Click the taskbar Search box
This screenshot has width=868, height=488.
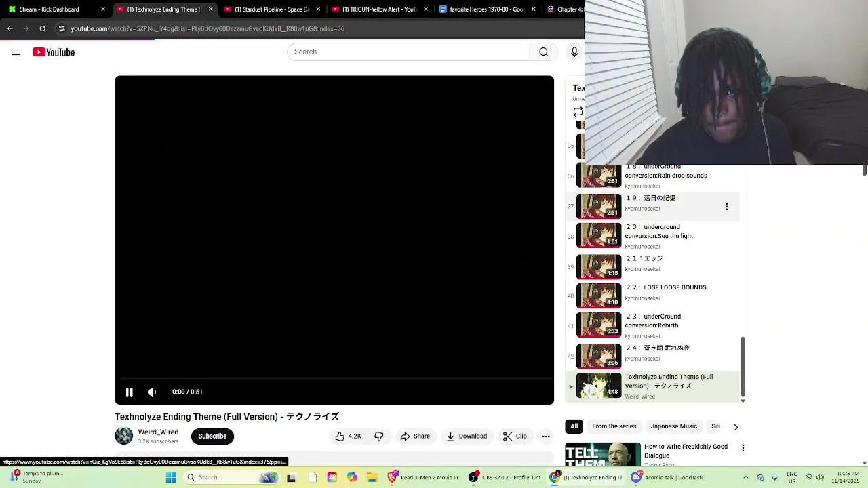pyautogui.click(x=232, y=477)
